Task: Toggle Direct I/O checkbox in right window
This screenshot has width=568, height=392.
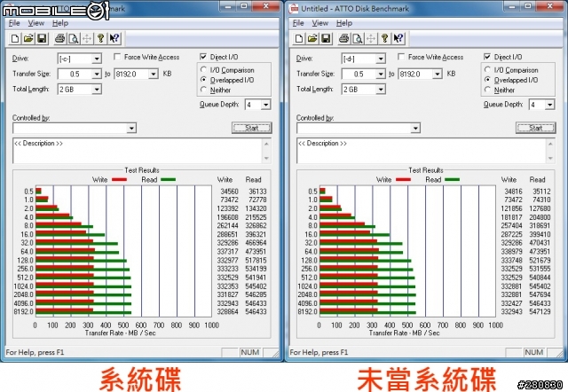Action: (x=487, y=57)
